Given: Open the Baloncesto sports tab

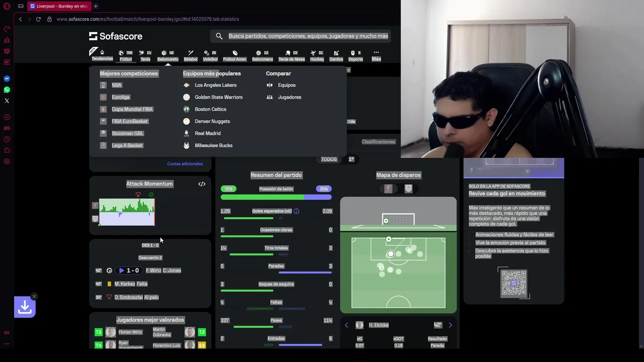Looking at the screenshot, I should tap(168, 56).
